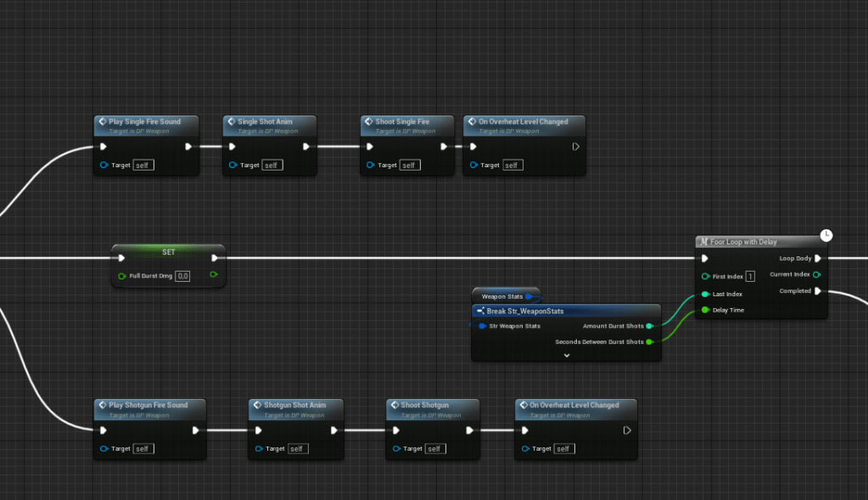Click the Completed execution output pin

pyautogui.click(x=817, y=291)
